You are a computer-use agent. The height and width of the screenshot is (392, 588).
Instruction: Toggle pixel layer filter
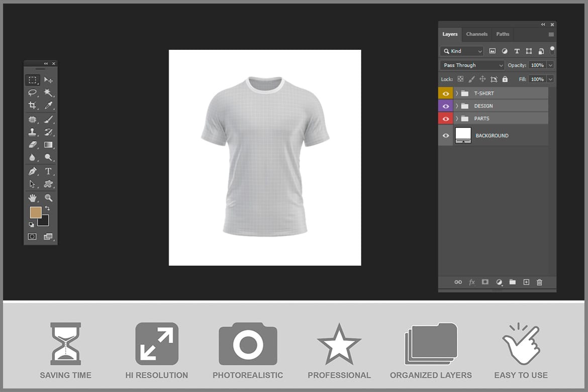click(493, 51)
